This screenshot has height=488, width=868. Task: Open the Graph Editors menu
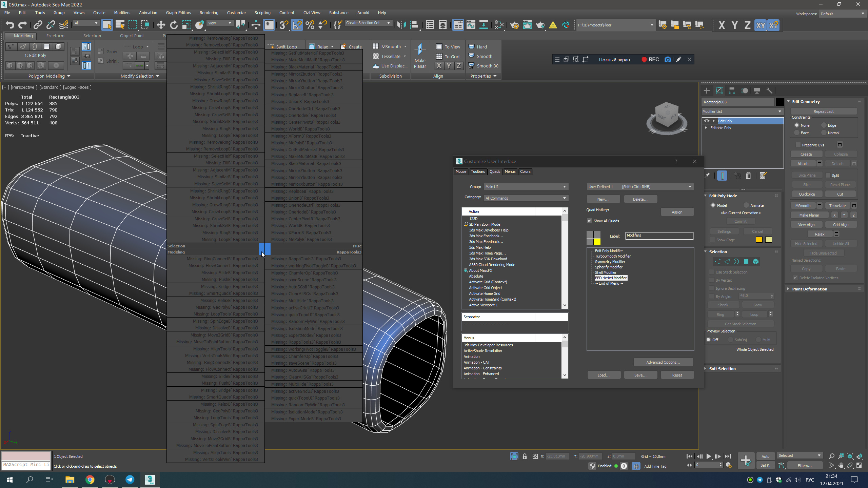(178, 13)
